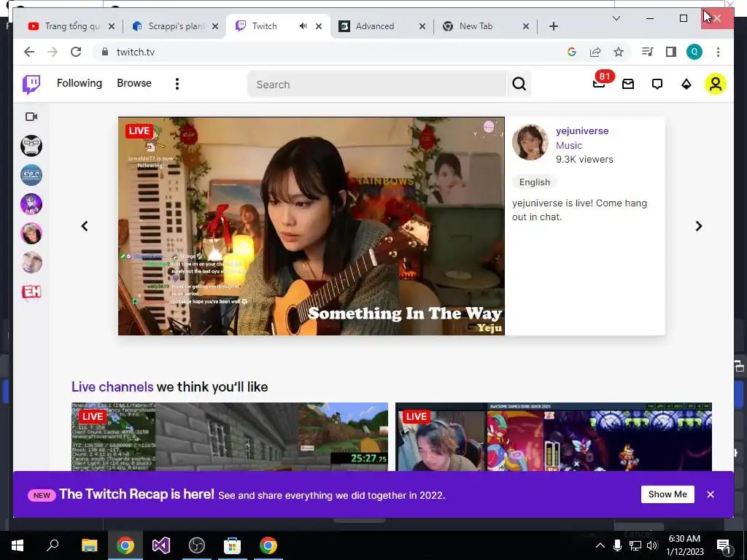The height and width of the screenshot is (560, 747).
Task: Open the whispers chat bubble icon
Action: click(657, 85)
